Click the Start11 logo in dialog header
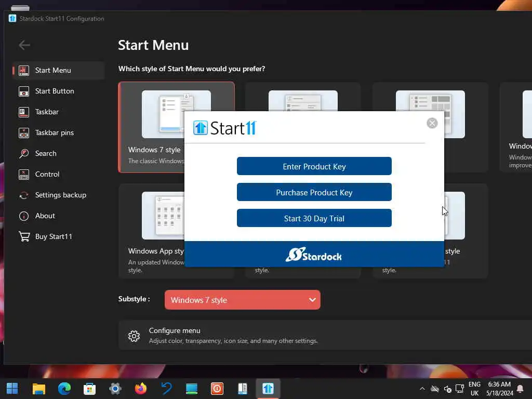This screenshot has height=399, width=532. 224,128
